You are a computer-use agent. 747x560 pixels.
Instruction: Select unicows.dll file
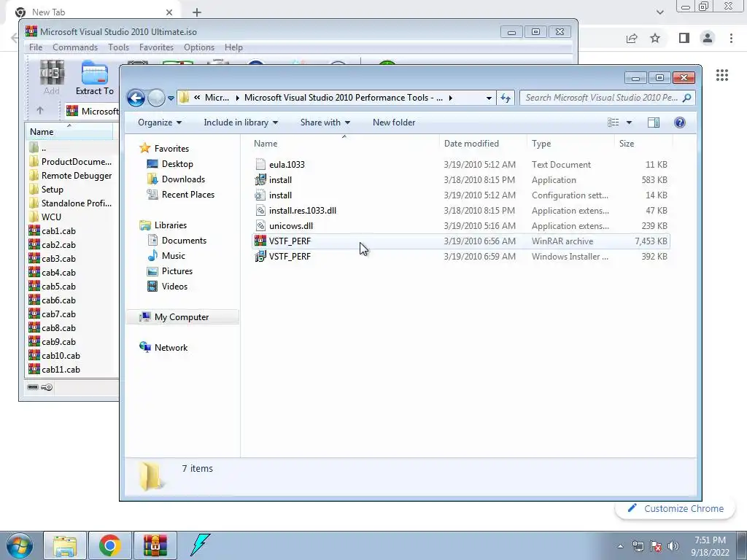point(461,226)
